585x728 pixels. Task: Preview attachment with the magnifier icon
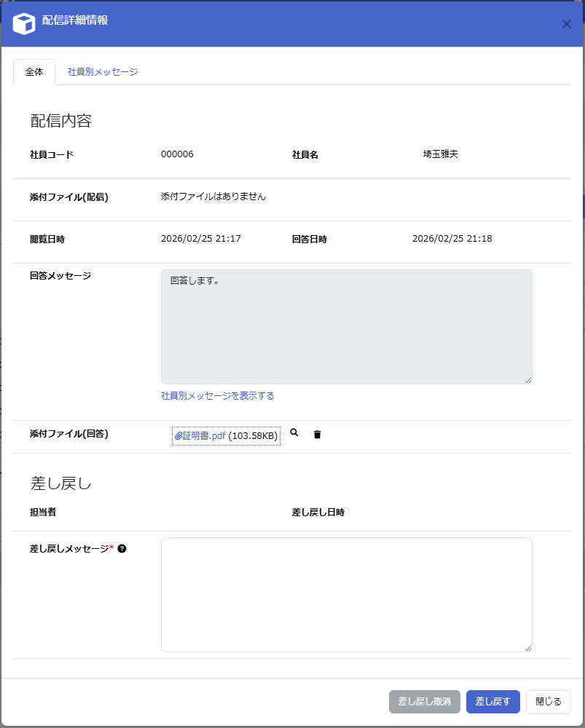(x=294, y=432)
